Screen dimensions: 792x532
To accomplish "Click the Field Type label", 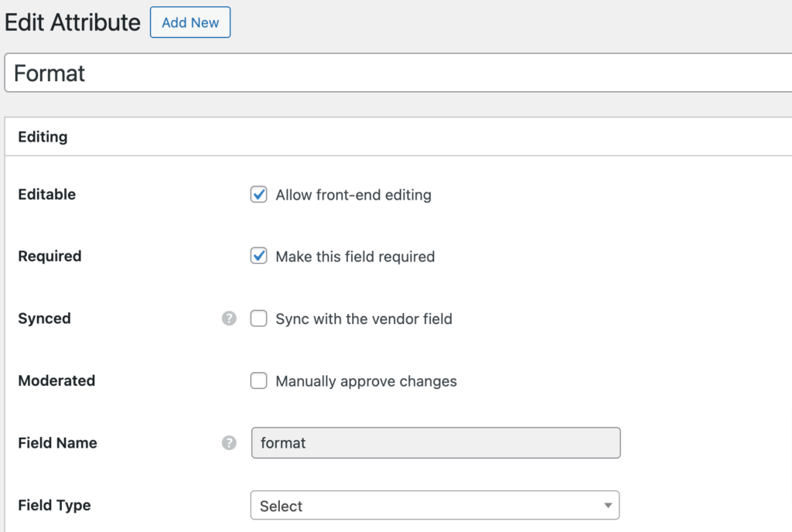I will point(54,505).
